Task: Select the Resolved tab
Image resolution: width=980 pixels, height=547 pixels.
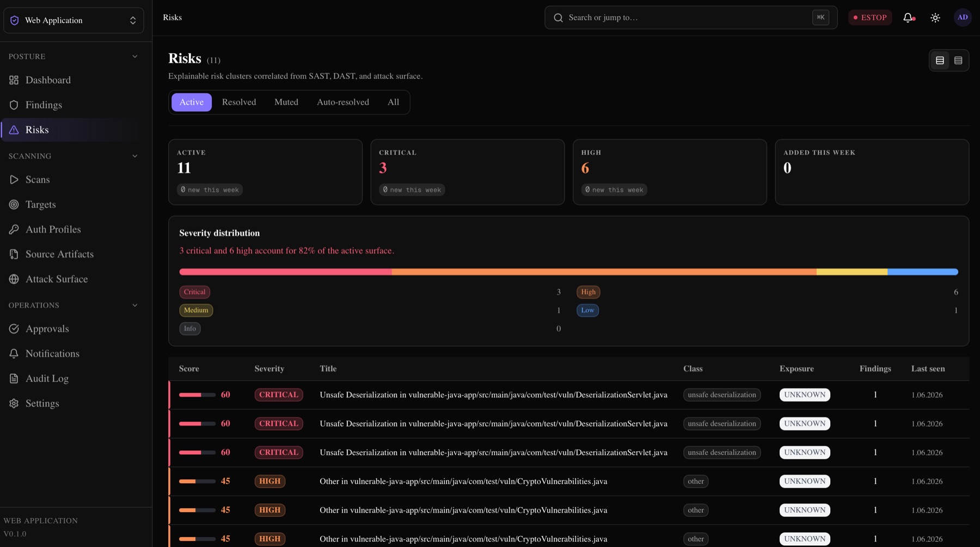Action: (239, 102)
